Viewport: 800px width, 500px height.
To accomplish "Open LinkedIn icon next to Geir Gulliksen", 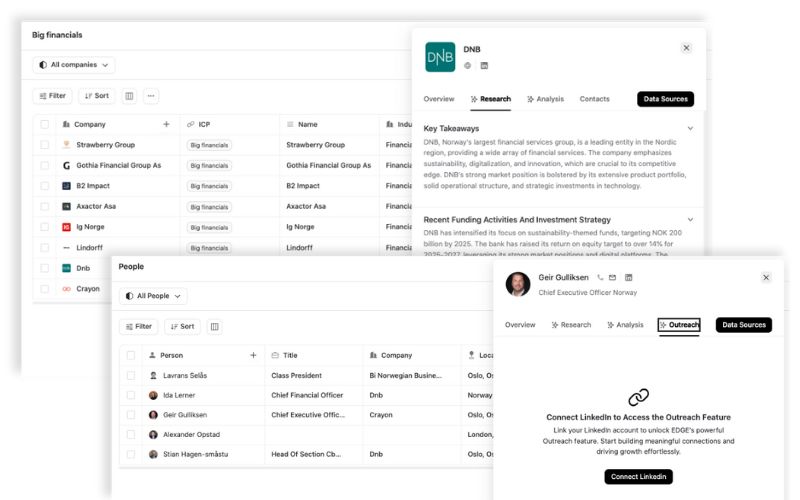I will click(x=629, y=278).
